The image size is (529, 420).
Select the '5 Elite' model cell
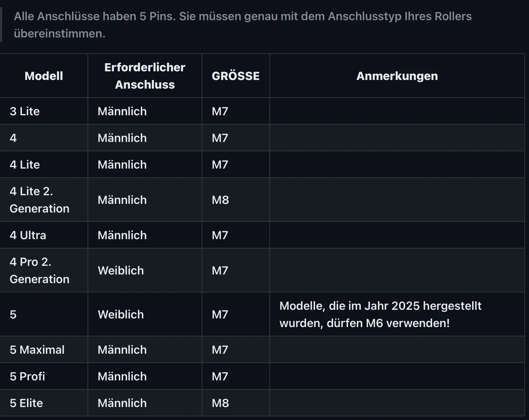click(x=26, y=403)
